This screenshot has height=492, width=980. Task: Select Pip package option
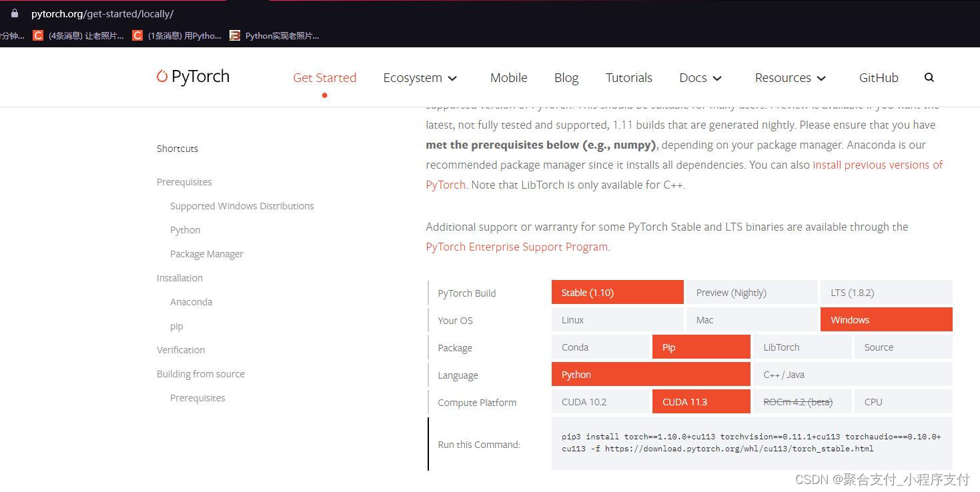tap(701, 347)
